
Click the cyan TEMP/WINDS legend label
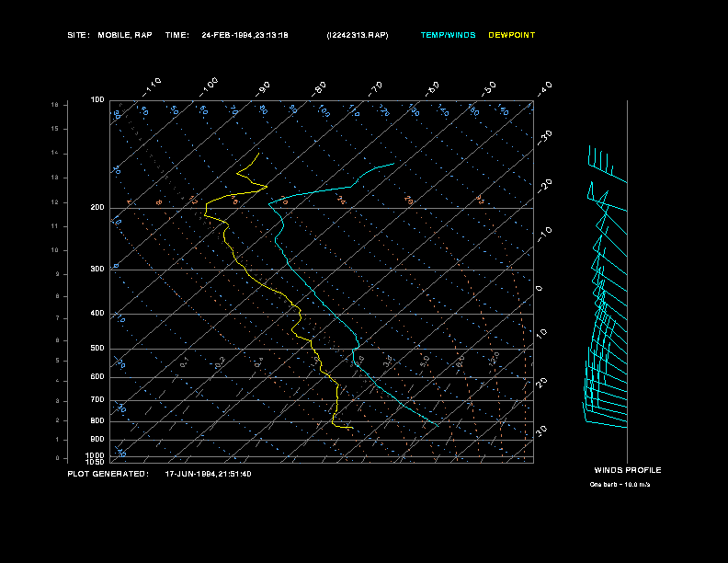click(448, 35)
